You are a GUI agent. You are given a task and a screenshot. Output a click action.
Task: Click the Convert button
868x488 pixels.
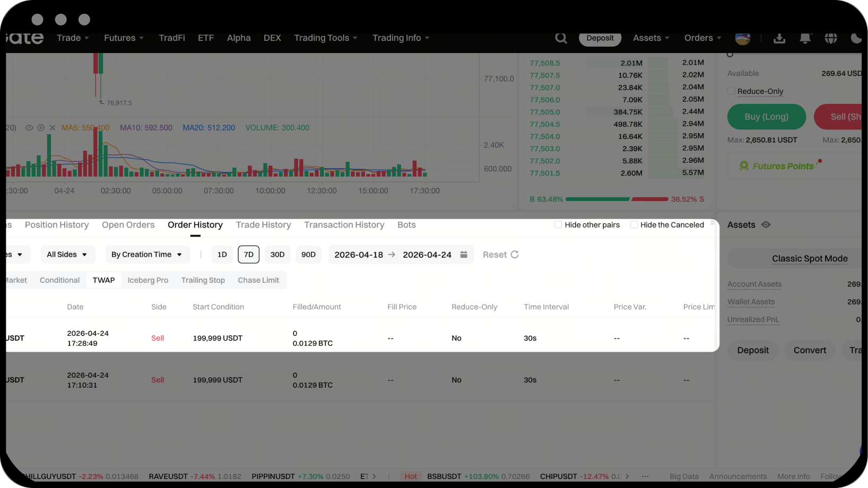(x=810, y=350)
